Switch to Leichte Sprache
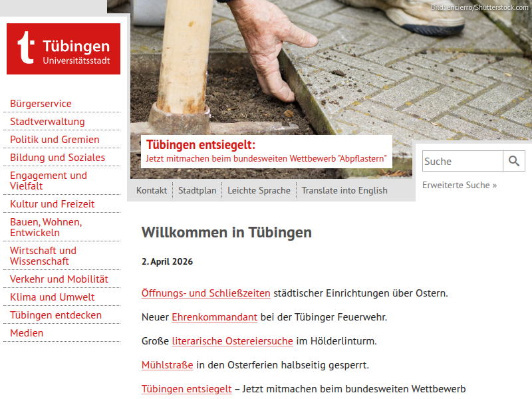Screen dimensions: 532x399 pyautogui.click(x=259, y=190)
